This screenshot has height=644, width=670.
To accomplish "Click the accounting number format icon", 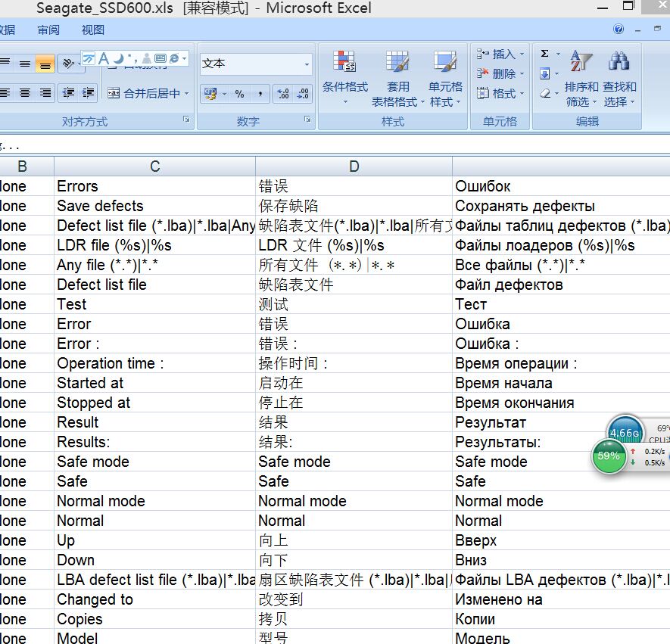I will [210, 94].
